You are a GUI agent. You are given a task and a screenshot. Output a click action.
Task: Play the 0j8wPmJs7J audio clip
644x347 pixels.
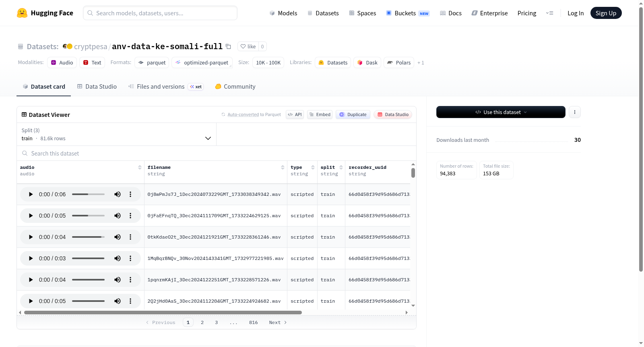pos(31,194)
